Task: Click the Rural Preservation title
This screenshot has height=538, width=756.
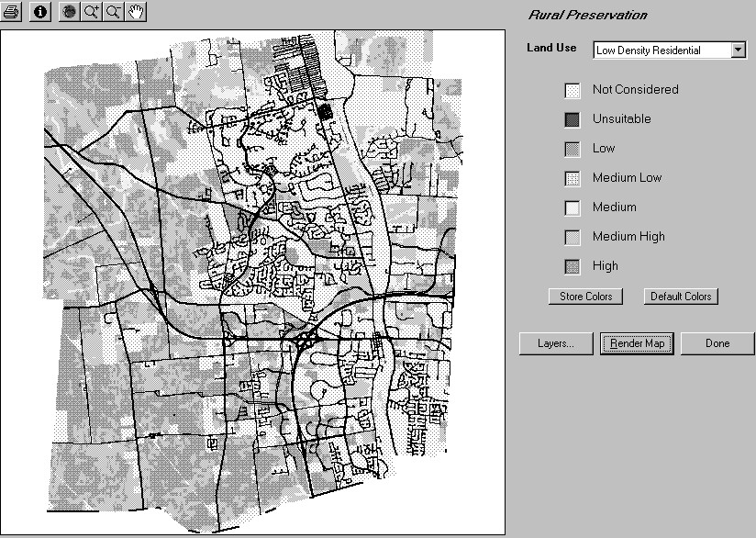Action: tap(587, 15)
